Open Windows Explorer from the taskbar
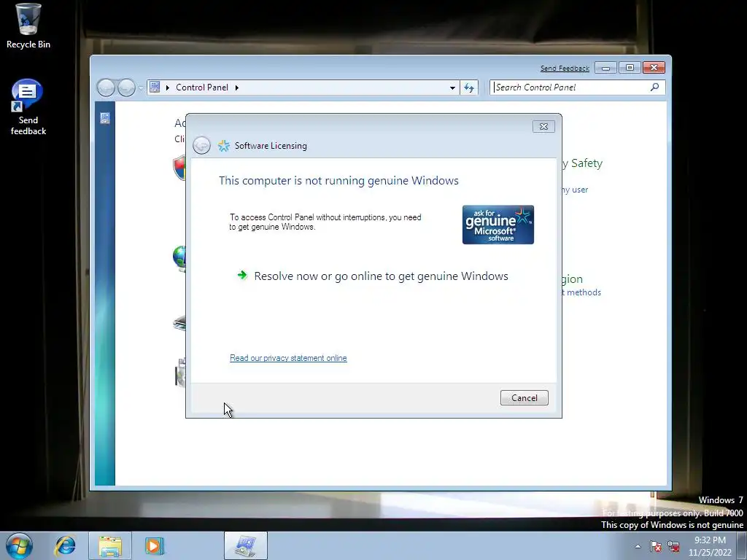The width and height of the screenshot is (747, 560). (110, 545)
